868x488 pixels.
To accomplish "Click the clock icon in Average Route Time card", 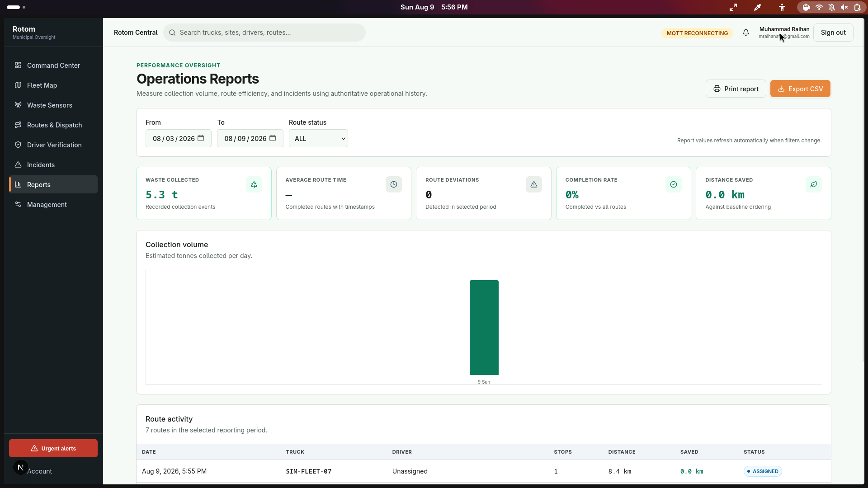I will point(394,184).
